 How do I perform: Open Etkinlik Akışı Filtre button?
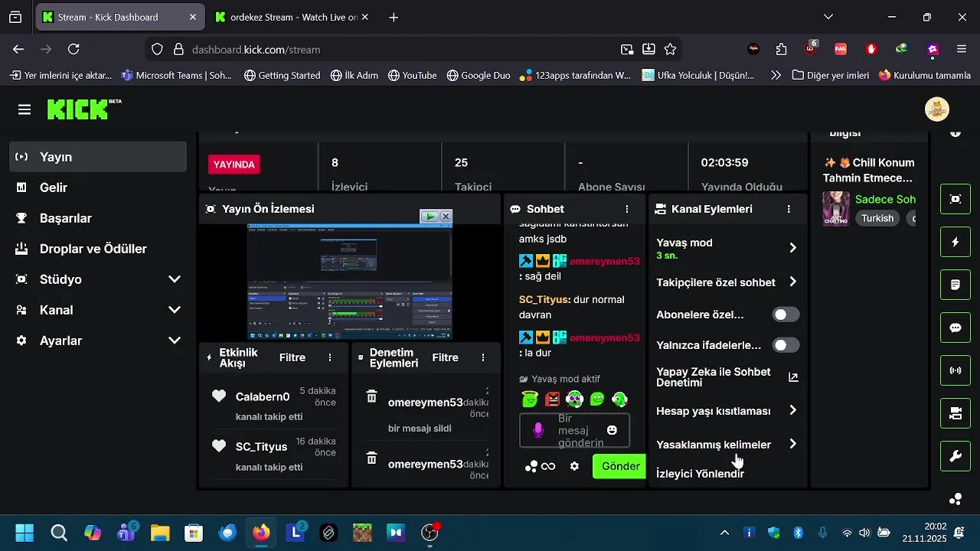292,357
